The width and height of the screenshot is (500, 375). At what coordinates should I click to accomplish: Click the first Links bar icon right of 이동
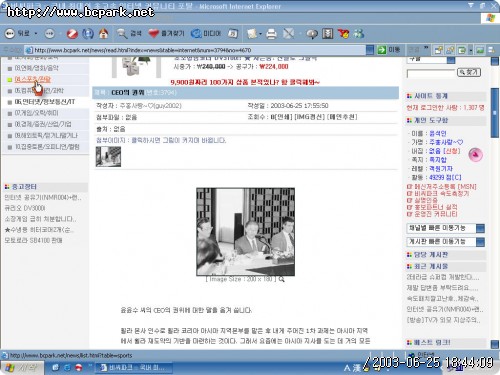(x=438, y=50)
